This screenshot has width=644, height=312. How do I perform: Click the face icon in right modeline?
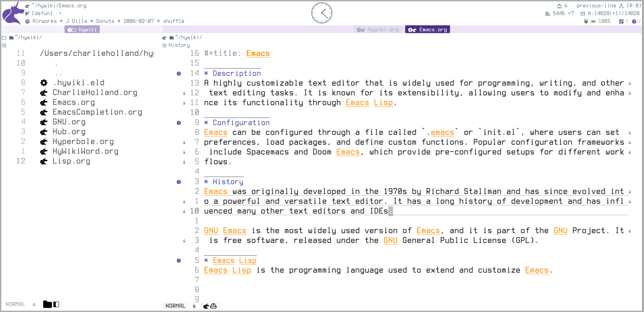pyautogui.click(x=213, y=306)
